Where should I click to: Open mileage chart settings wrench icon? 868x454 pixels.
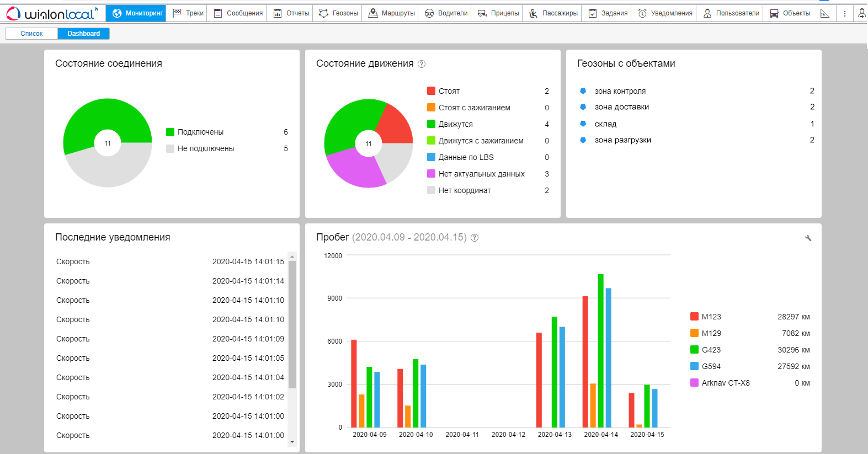tap(808, 238)
